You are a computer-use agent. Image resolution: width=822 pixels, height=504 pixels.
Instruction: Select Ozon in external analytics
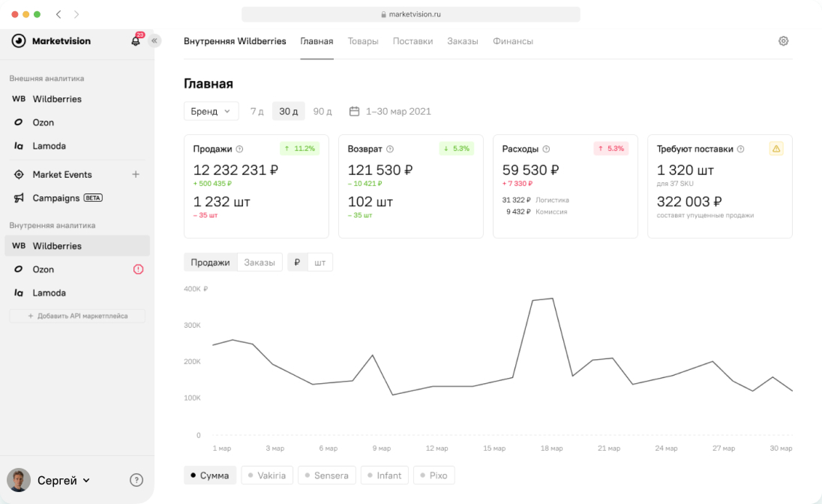point(43,122)
